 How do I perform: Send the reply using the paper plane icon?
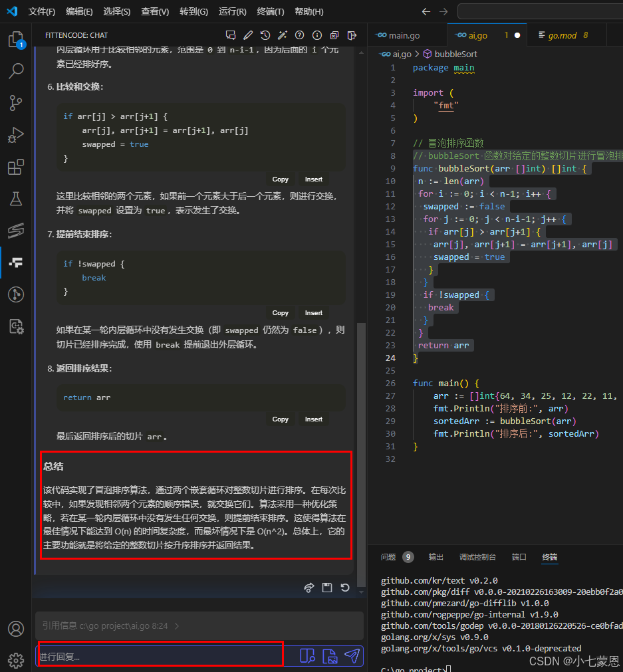(x=352, y=656)
